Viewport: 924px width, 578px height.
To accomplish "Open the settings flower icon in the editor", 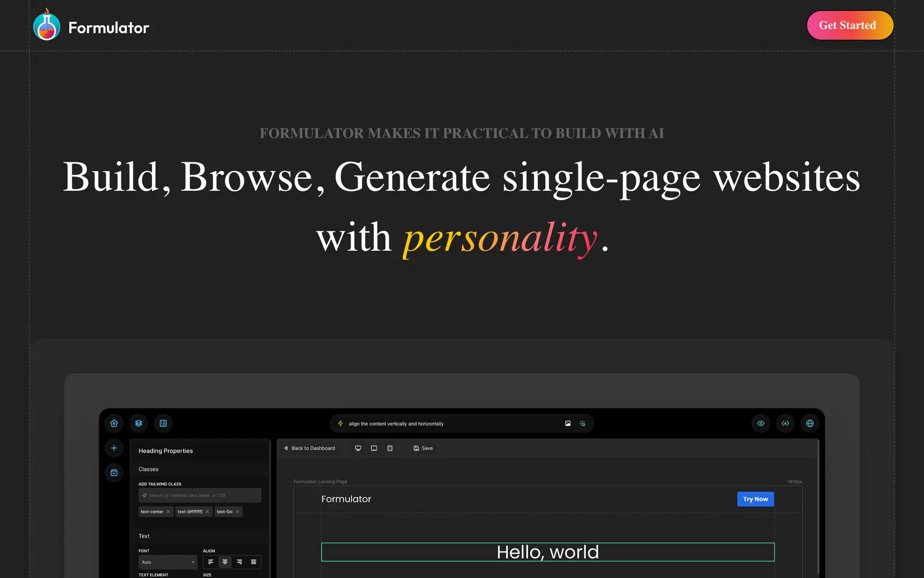I will click(x=114, y=423).
